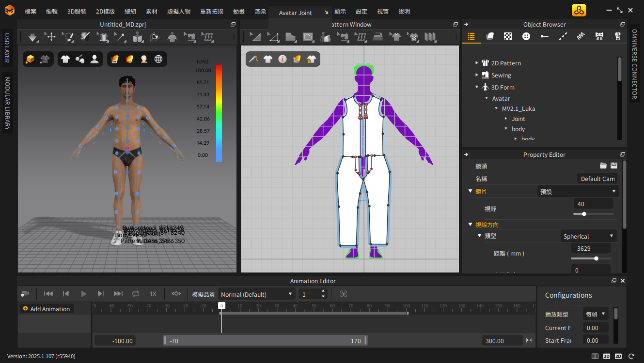Select the internal rectangle shape tool

308,36
